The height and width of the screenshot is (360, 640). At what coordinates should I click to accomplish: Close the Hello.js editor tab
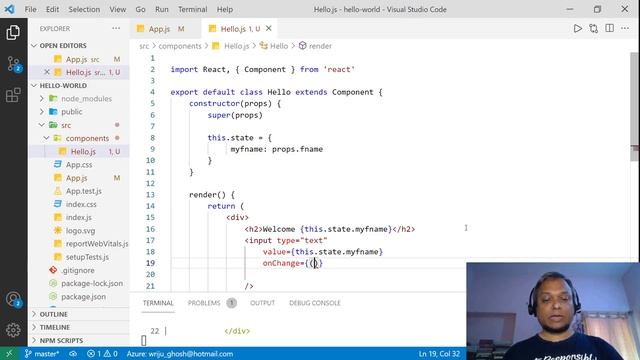click(x=269, y=29)
